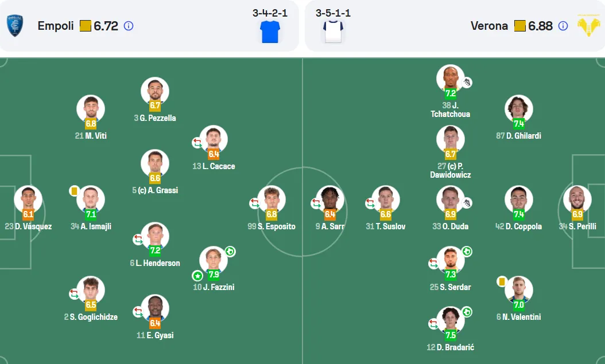Open the Empoli team name link
Image resolution: width=605 pixels, height=364 pixels.
(56, 26)
